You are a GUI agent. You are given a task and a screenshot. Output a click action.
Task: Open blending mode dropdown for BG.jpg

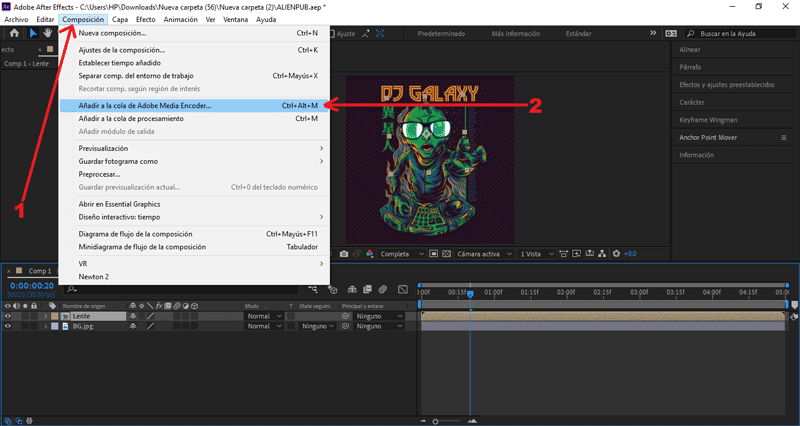point(264,326)
